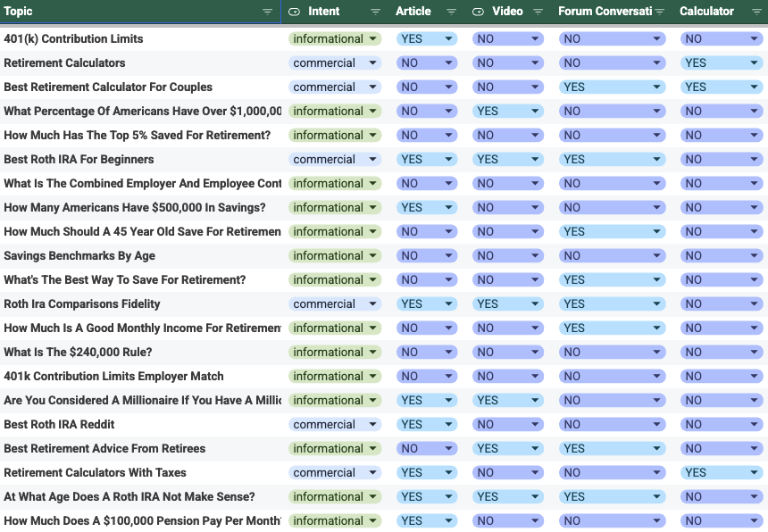768x532 pixels.
Task: Click the dropdown chip icon beside the Video header
Action: click(479, 12)
